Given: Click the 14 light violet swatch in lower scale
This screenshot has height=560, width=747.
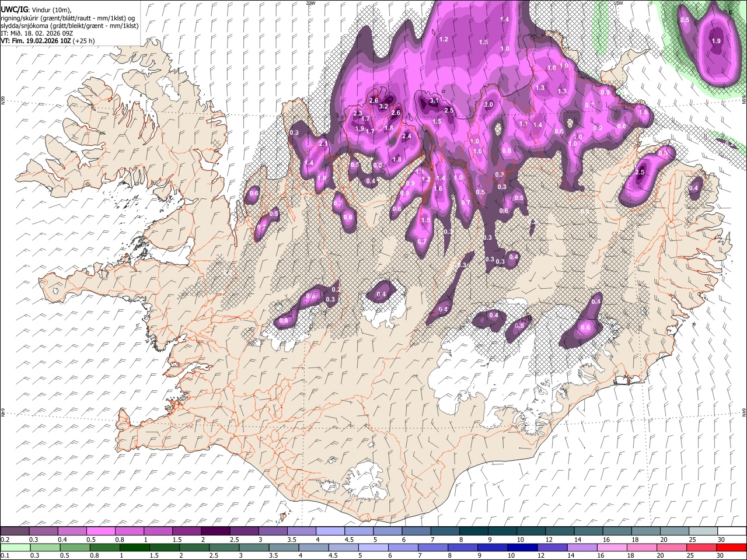Looking at the screenshot, I should coord(581,548).
